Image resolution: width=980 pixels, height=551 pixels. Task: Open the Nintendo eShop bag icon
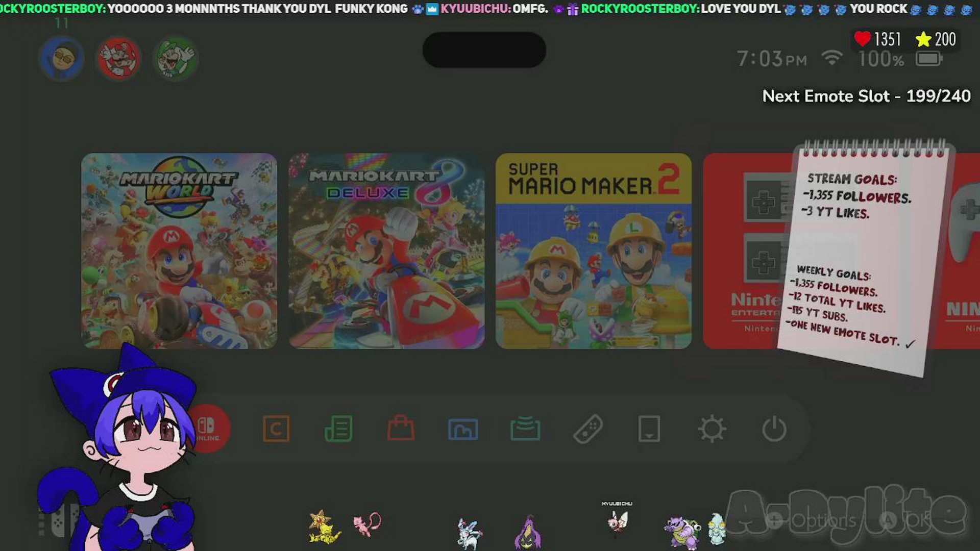tap(401, 429)
